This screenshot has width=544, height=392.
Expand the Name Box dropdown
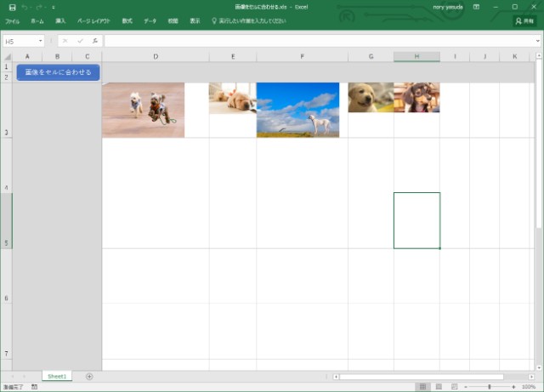(x=40, y=41)
